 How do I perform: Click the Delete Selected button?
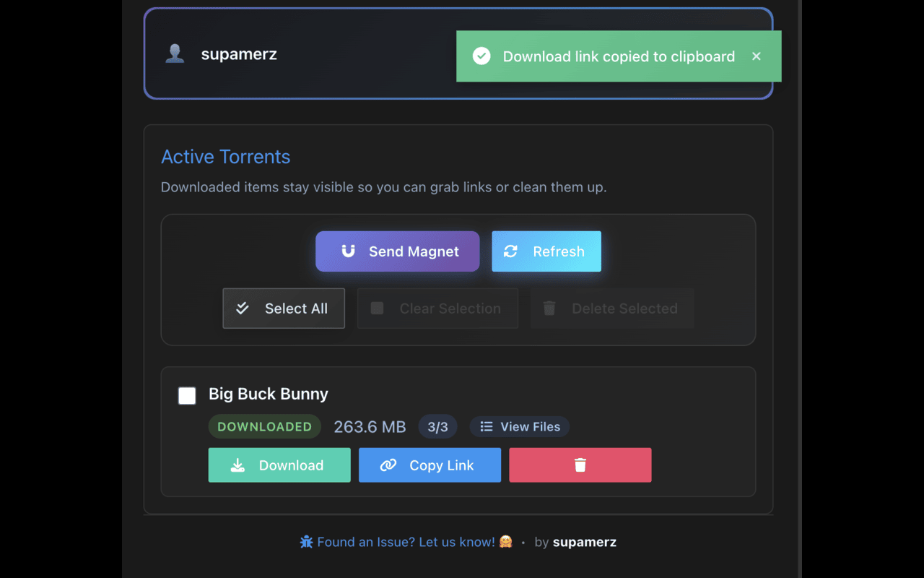pos(612,309)
